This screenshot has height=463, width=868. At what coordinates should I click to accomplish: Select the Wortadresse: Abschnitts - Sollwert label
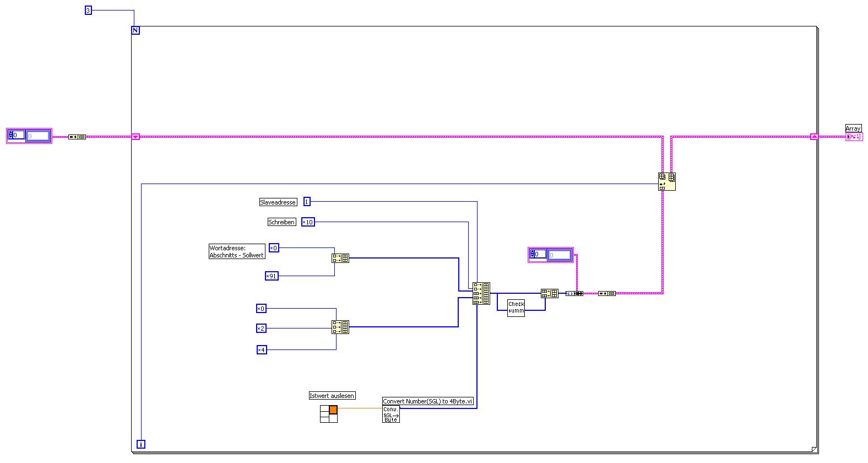[237, 251]
